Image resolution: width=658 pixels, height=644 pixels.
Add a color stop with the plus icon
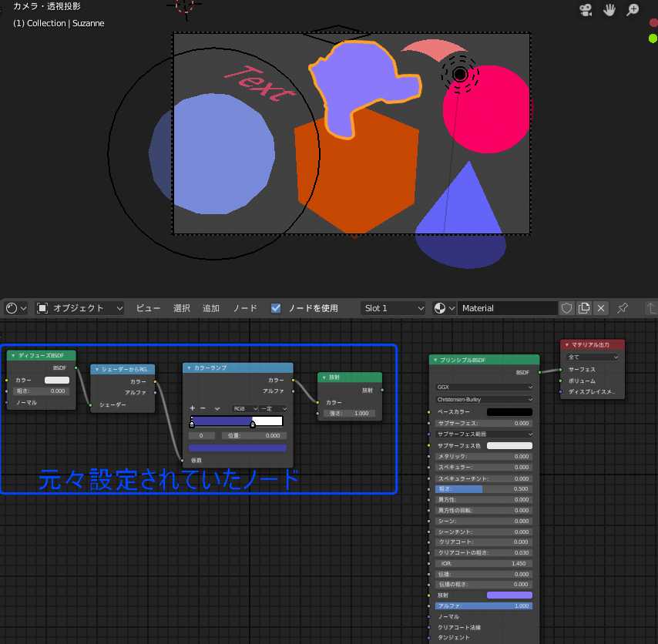[x=192, y=408]
